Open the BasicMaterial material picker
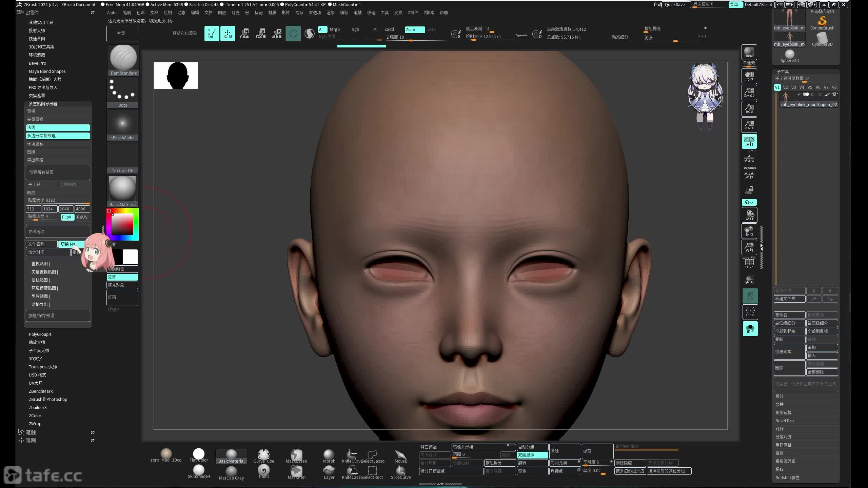The height and width of the screenshot is (488, 868). point(123,191)
